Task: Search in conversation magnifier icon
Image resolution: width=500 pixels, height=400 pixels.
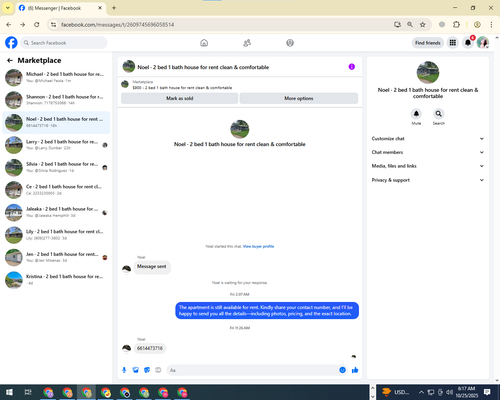Action: pyautogui.click(x=439, y=114)
